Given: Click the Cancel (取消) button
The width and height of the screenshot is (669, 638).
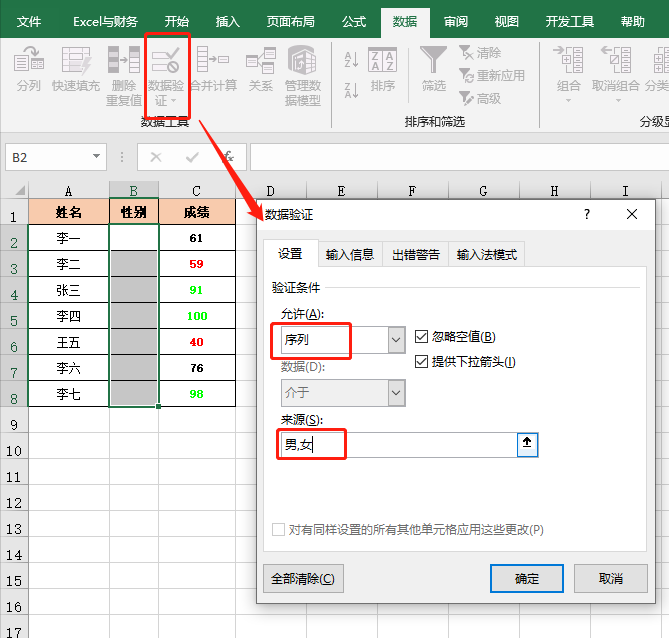Looking at the screenshot, I should tap(611, 578).
